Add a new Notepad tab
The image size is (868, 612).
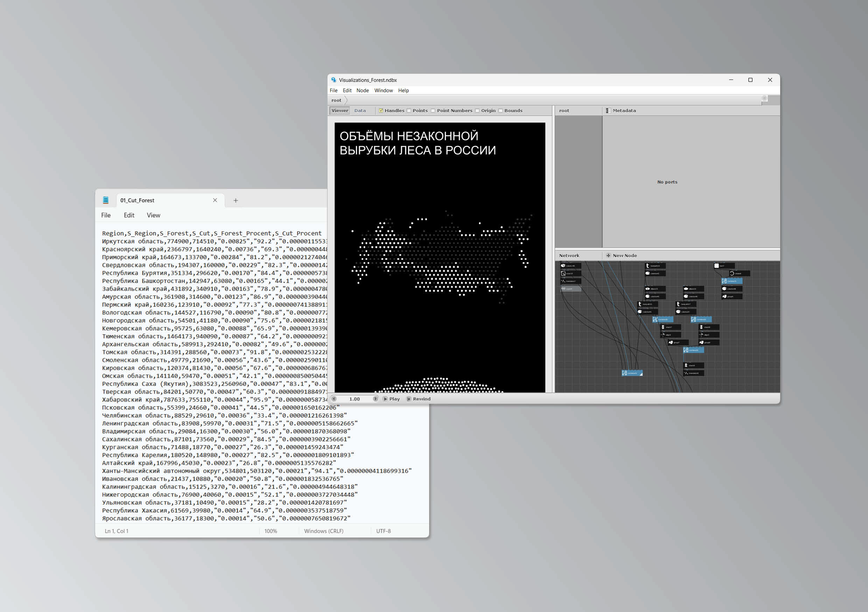point(236,200)
